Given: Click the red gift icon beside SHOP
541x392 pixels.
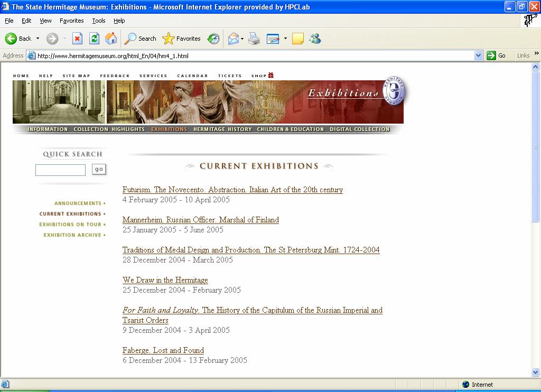Looking at the screenshot, I should point(271,75).
